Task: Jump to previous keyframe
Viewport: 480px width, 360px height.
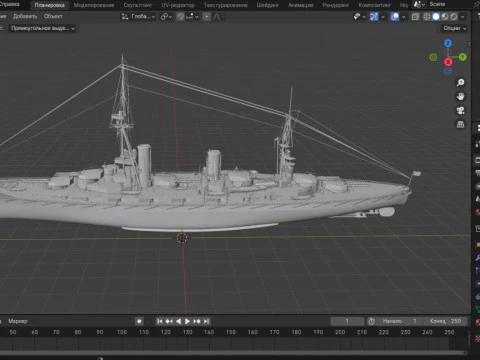Action: [169, 321]
